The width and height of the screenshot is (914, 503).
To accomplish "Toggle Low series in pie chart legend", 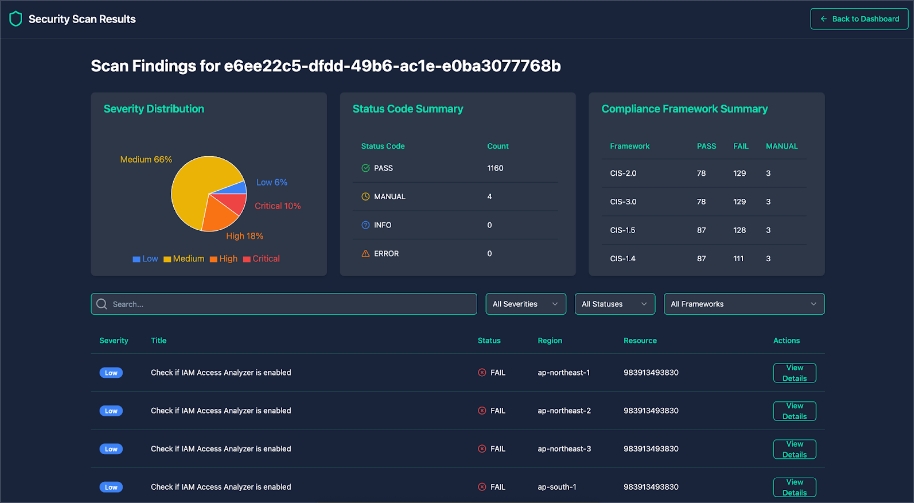I will (145, 259).
